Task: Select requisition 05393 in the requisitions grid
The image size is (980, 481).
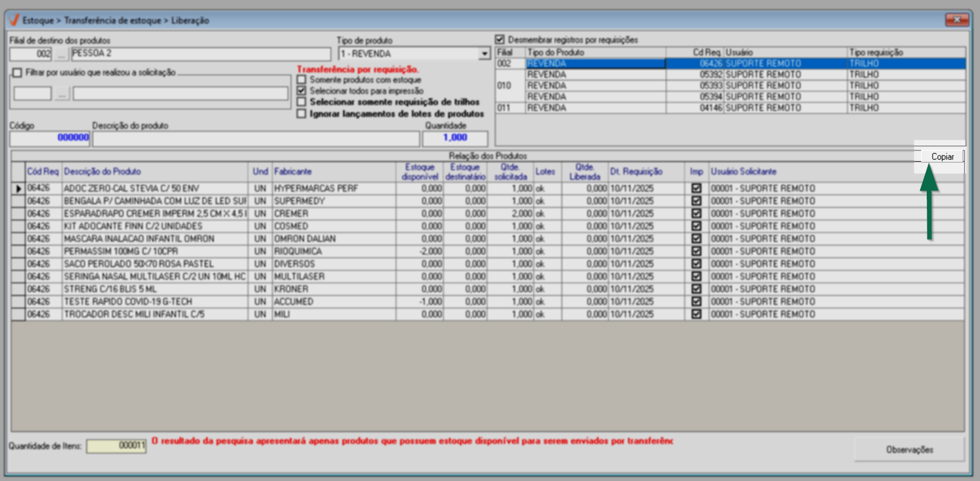Action: tap(746, 86)
